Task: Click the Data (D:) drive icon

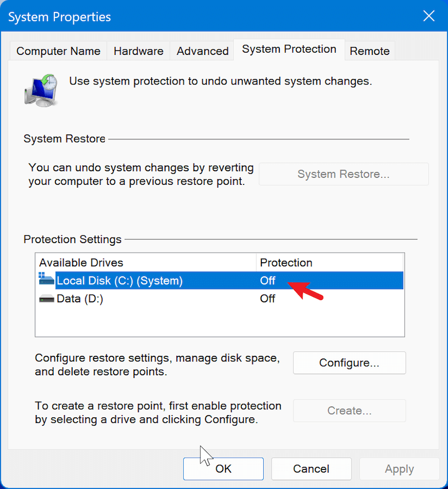Action: point(46,299)
